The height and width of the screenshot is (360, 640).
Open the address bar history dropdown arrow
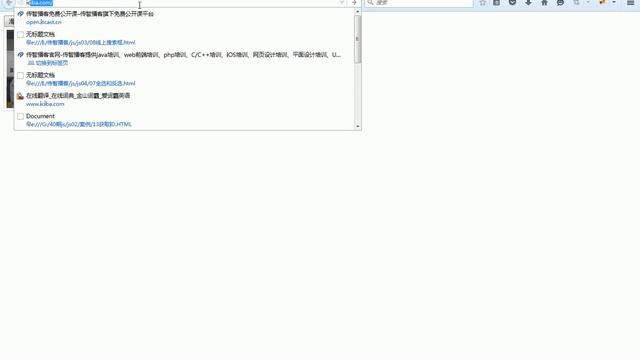coord(342,2)
